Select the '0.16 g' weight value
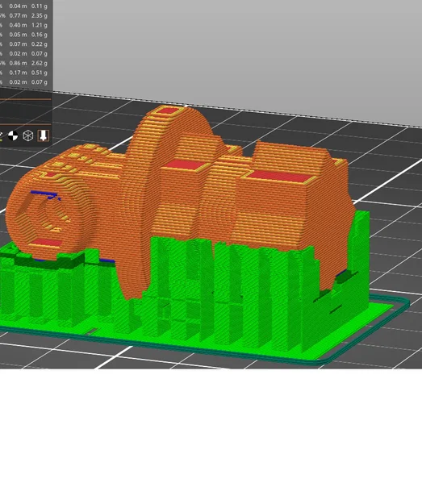Viewport: 422px width, 504px height. point(40,35)
